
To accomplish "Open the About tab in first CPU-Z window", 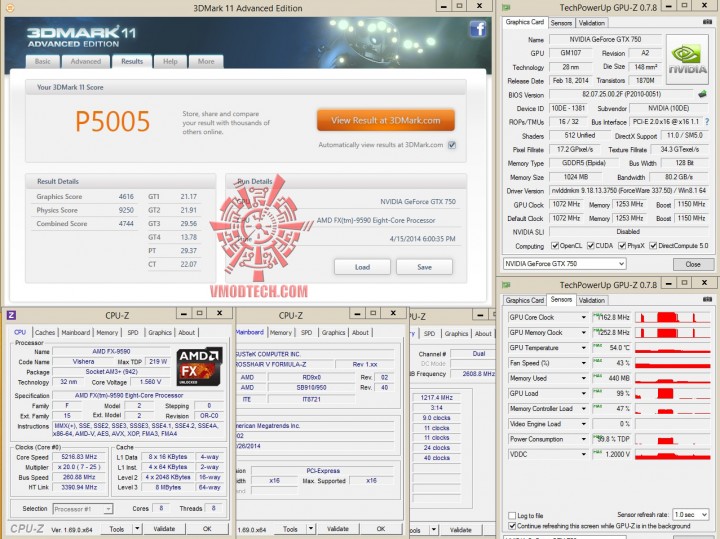I will (186, 332).
